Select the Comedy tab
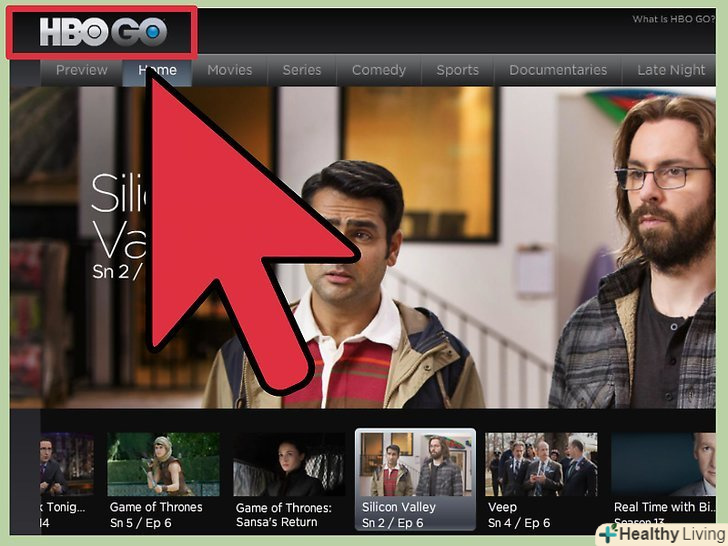This screenshot has width=728, height=546. tap(379, 70)
